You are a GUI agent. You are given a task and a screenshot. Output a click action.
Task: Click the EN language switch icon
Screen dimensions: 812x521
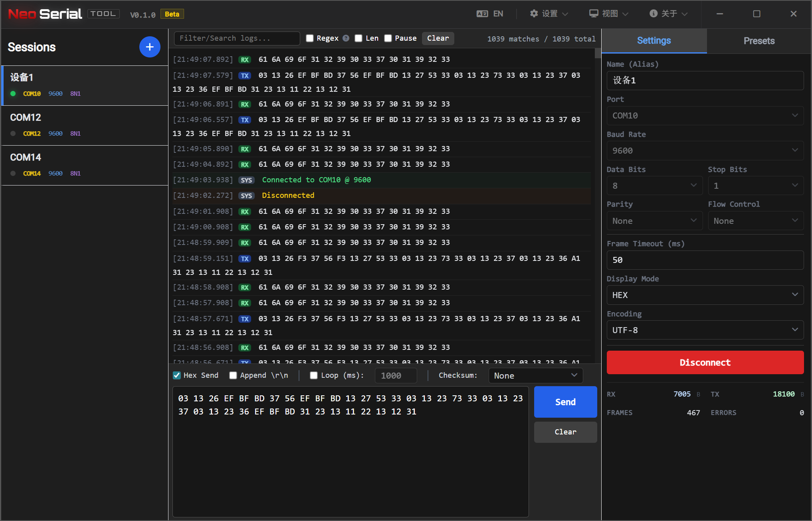tap(482, 14)
